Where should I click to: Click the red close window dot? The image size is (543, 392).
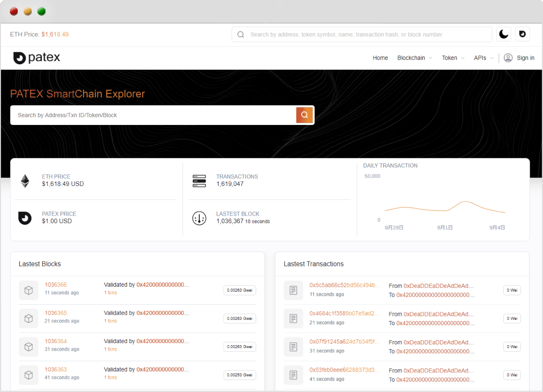[14, 11]
